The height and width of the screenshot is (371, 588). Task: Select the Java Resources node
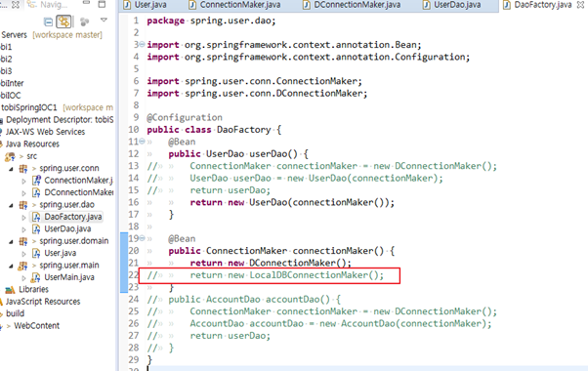click(x=32, y=144)
